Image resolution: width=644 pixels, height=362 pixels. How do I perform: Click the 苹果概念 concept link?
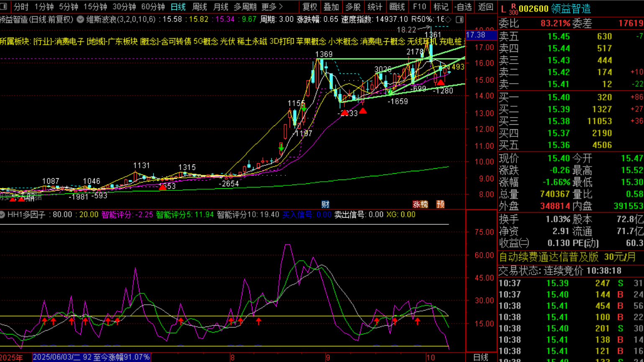[x=311, y=41]
